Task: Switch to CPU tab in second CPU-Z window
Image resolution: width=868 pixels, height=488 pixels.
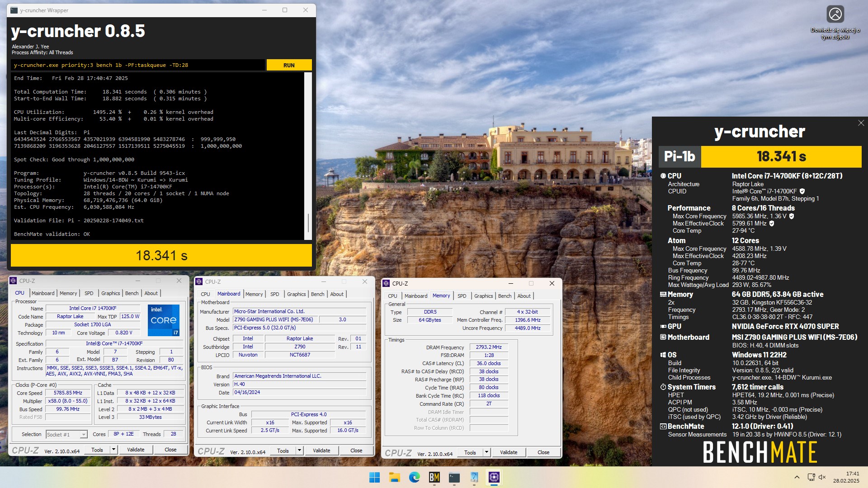Action: point(205,294)
